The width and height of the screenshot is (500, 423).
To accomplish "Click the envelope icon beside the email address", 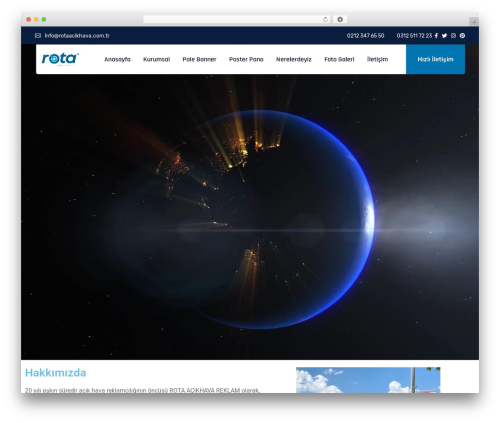I will click(x=38, y=36).
